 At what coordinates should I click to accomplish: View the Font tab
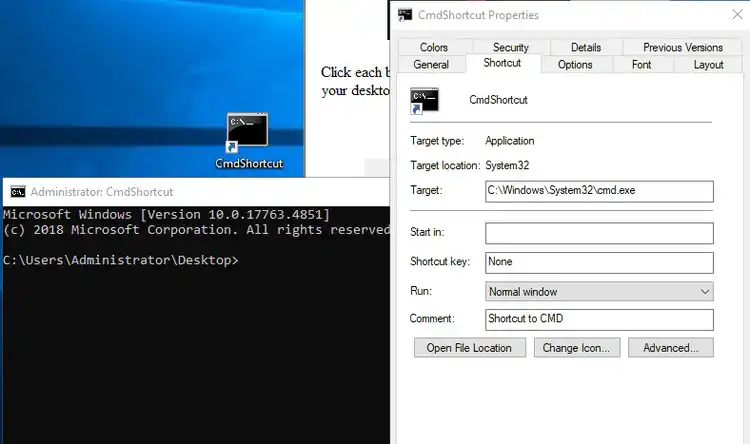pos(641,65)
